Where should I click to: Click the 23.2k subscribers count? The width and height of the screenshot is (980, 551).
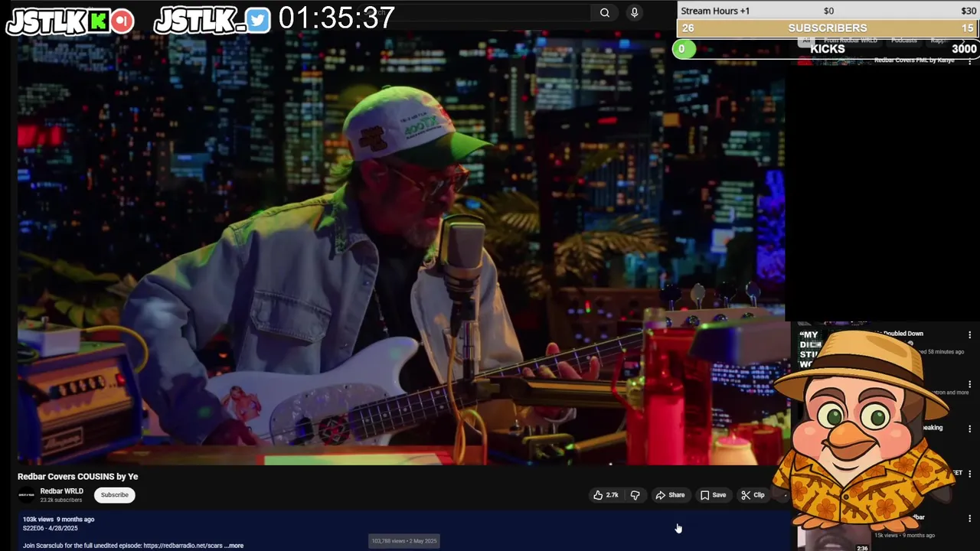(61, 500)
